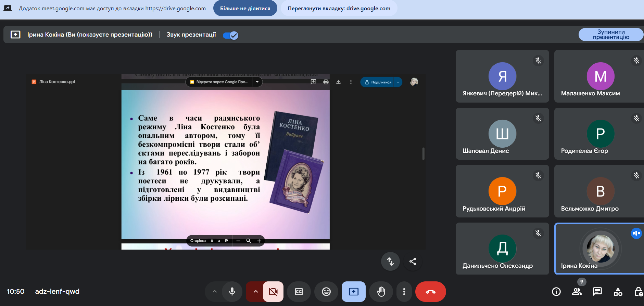644x306 pixels.
Task: Click Більше не ділитися button
Action: (x=245, y=9)
